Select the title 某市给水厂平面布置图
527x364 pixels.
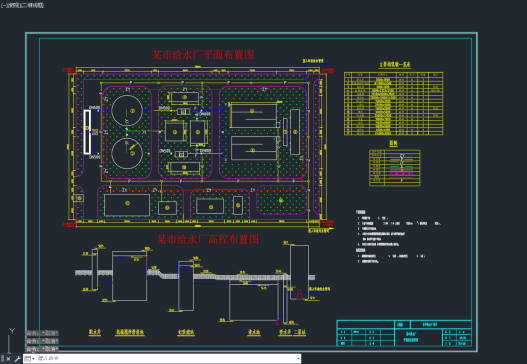point(203,55)
